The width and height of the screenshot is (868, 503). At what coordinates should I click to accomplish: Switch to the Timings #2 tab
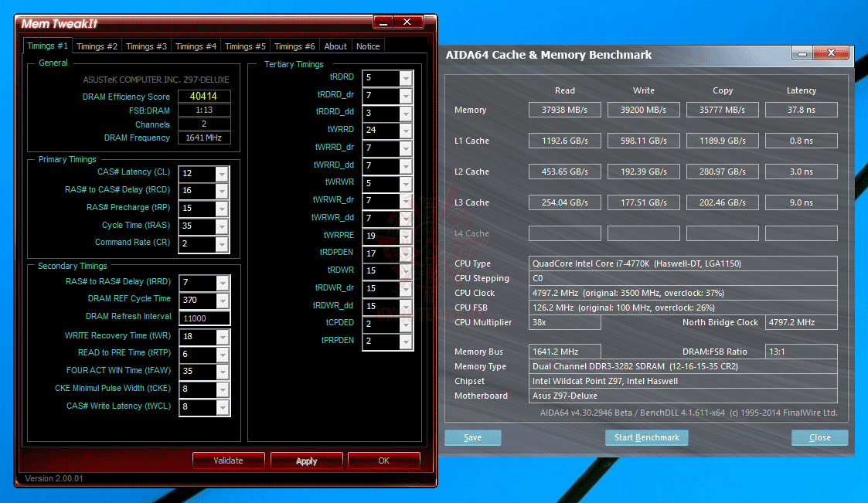(97, 46)
